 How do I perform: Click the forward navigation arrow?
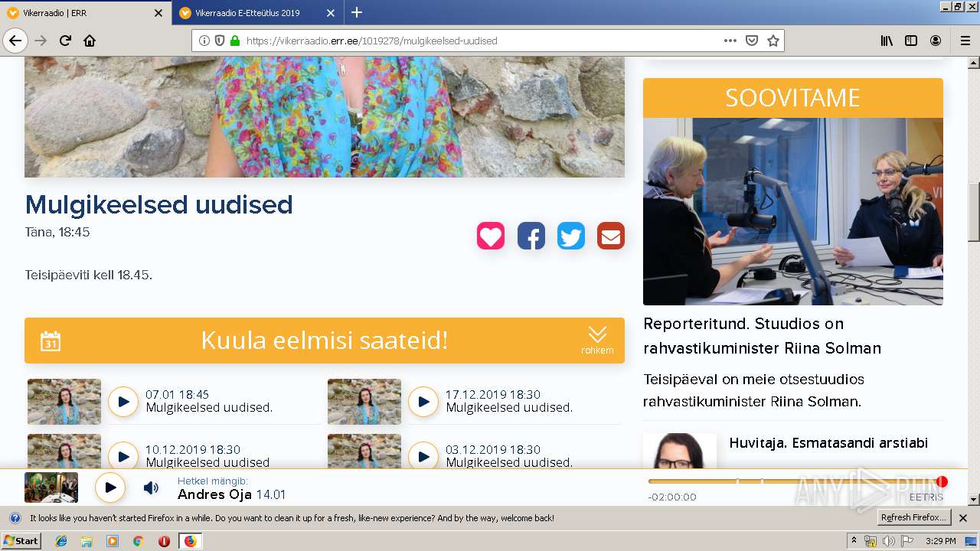tap(41, 41)
